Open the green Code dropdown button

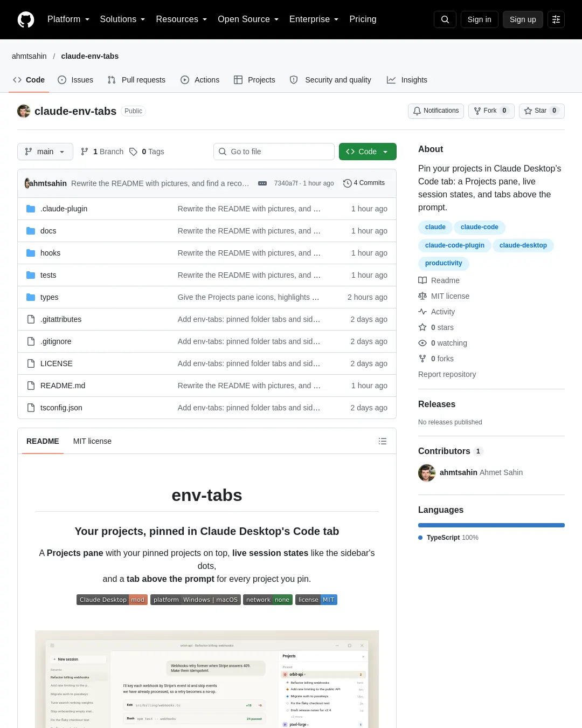click(x=368, y=152)
